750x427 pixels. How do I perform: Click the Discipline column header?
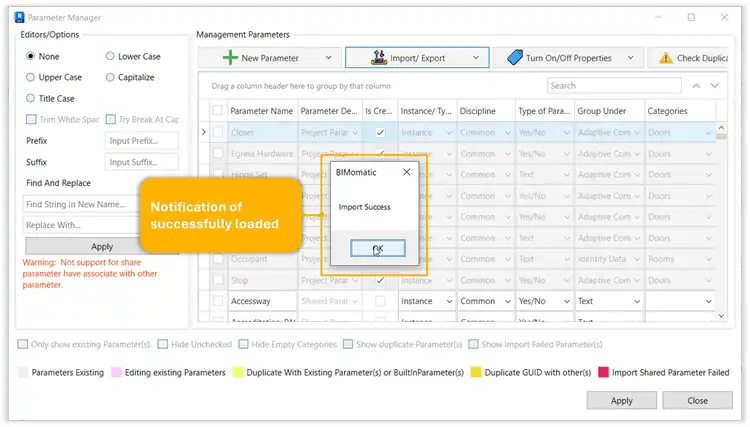point(485,111)
